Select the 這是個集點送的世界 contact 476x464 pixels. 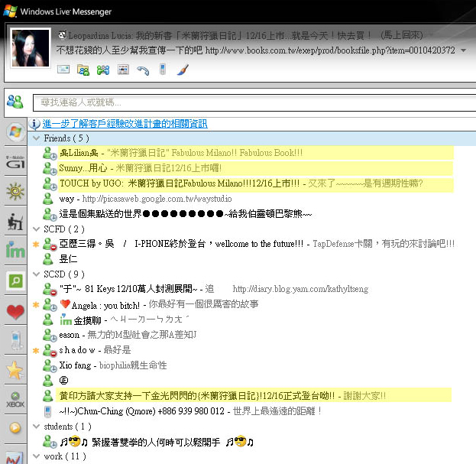point(177,214)
